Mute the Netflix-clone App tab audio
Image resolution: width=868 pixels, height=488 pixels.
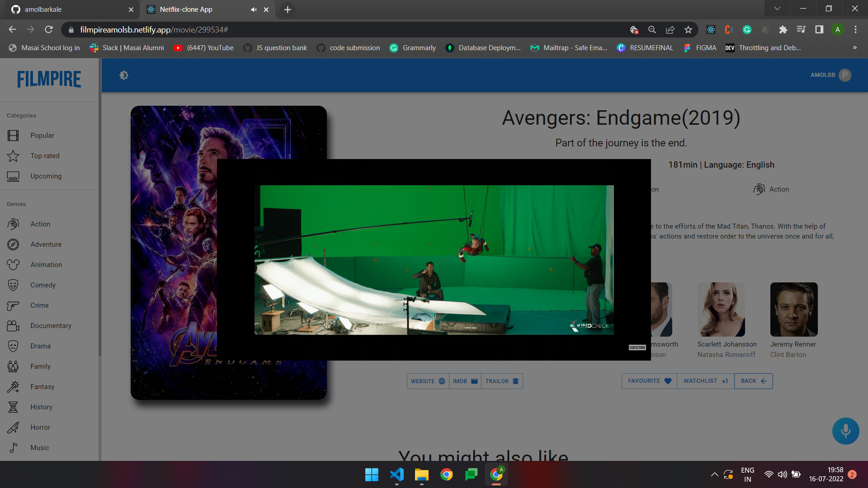coord(254,9)
